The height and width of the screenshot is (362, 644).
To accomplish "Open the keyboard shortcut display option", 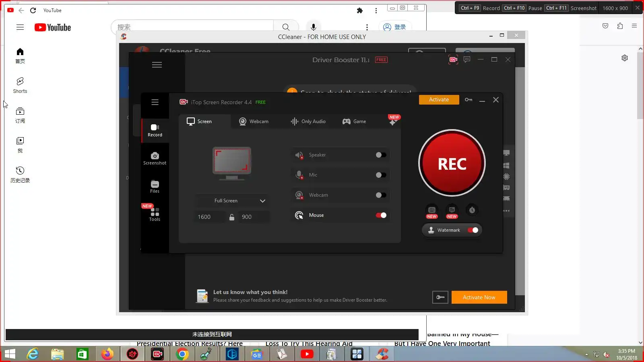I will point(432,210).
